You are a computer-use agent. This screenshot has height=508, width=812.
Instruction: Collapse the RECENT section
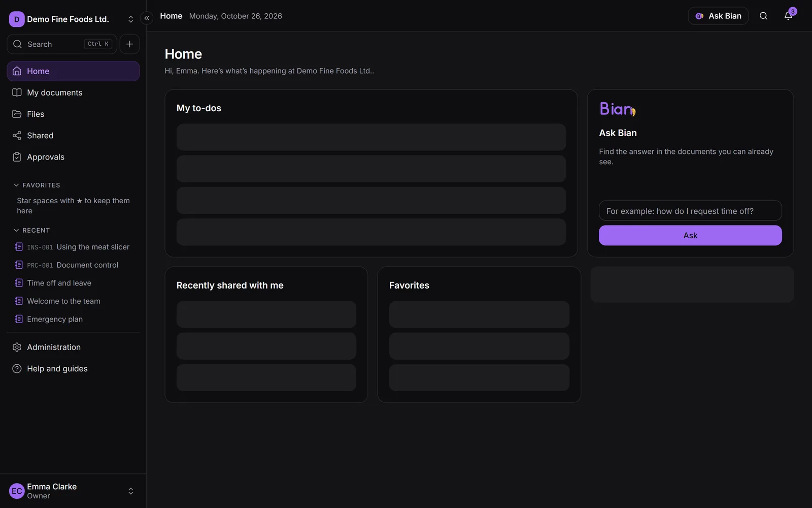point(31,231)
